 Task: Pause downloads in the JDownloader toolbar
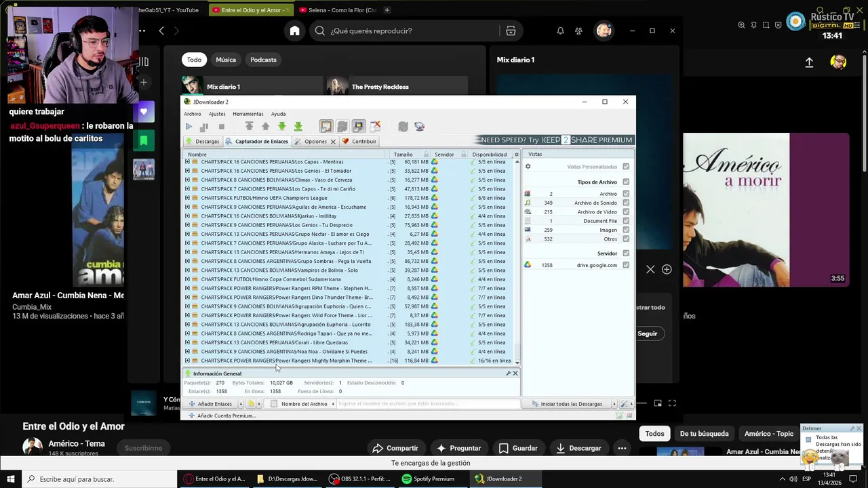pyautogui.click(x=204, y=127)
